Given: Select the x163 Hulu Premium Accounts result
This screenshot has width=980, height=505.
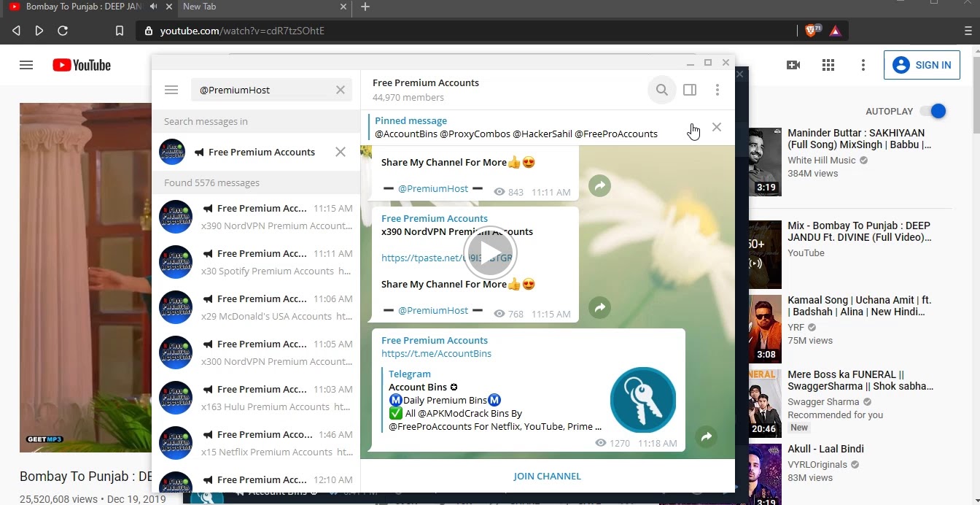Looking at the screenshot, I should click(x=256, y=398).
